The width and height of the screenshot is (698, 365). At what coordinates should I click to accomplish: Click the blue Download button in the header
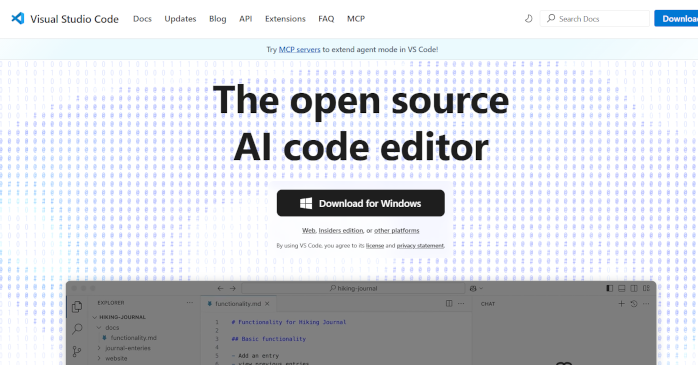click(676, 19)
